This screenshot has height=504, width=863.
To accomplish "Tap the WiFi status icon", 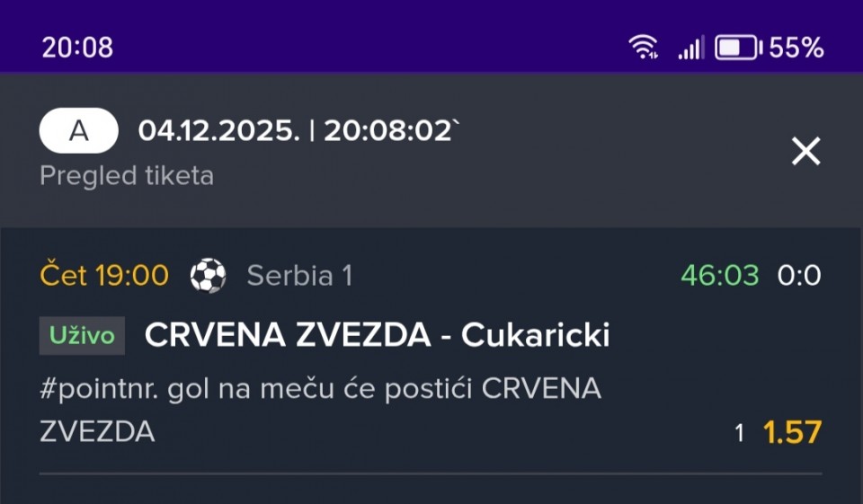I will tap(644, 48).
